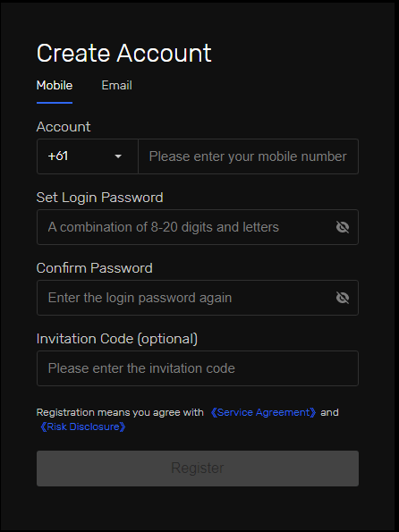Image resolution: width=399 pixels, height=532 pixels.
Task: Focus the mobile number input field
Action: (x=248, y=156)
